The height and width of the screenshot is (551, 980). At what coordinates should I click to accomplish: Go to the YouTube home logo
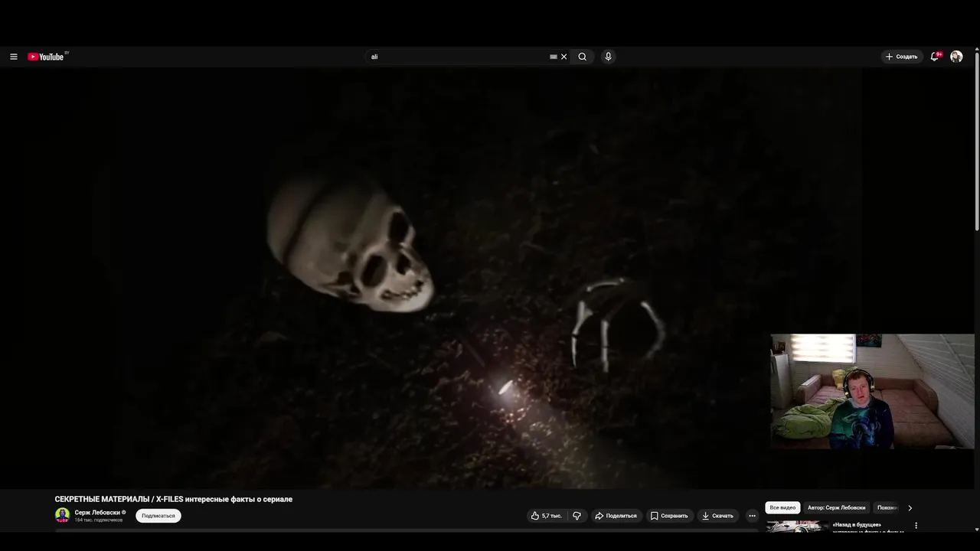point(47,57)
